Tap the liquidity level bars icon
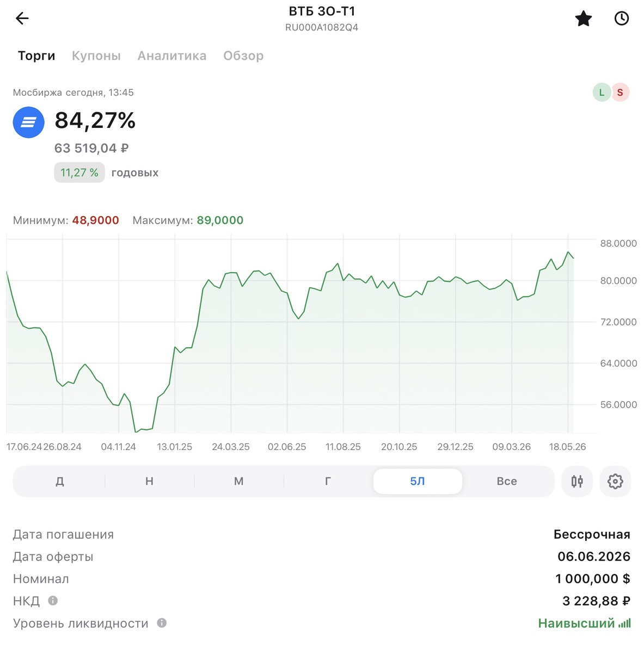 coord(625,623)
